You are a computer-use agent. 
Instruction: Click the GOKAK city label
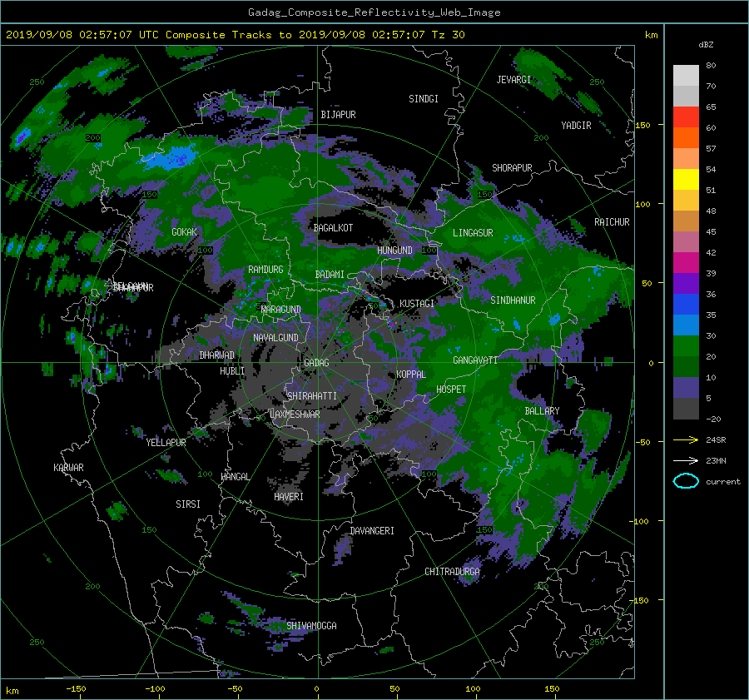[184, 232]
